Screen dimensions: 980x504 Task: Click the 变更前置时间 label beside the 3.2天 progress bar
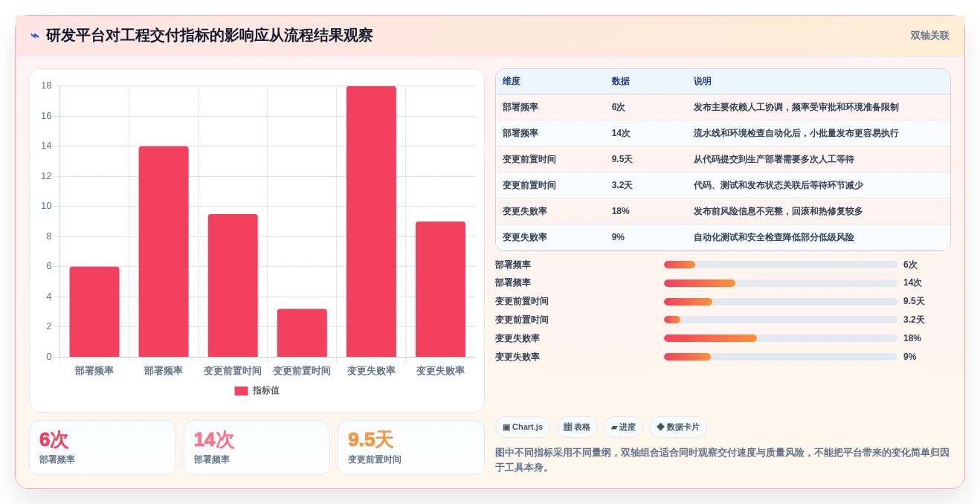522,320
